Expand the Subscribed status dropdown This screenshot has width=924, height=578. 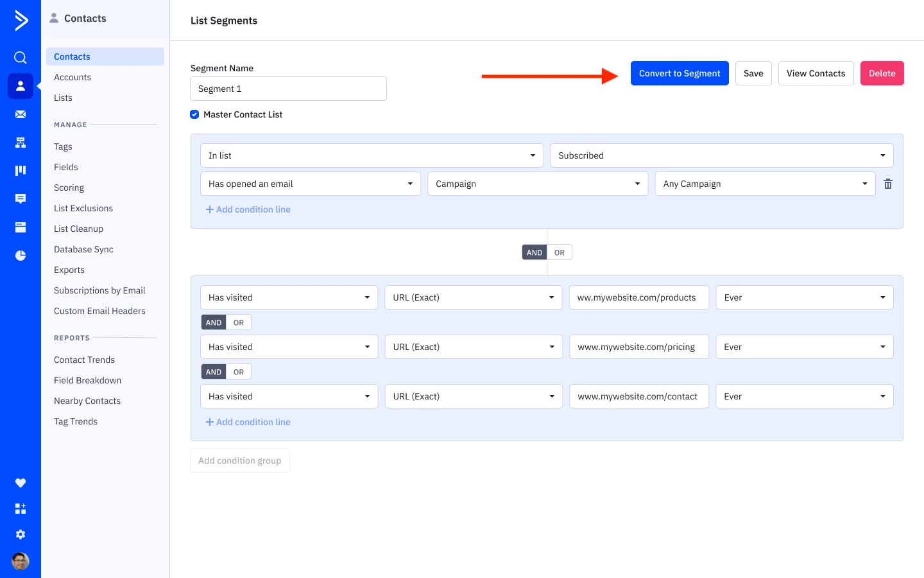[721, 155]
